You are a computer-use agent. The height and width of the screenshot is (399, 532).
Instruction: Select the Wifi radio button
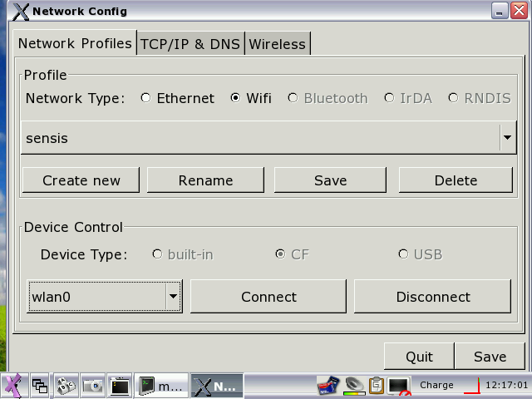(x=235, y=98)
